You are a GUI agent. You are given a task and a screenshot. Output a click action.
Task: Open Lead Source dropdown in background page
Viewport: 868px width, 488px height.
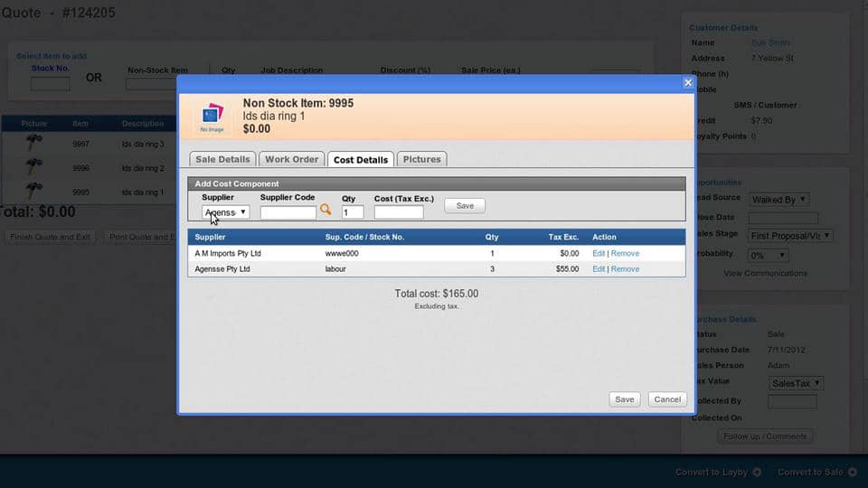[778, 199]
